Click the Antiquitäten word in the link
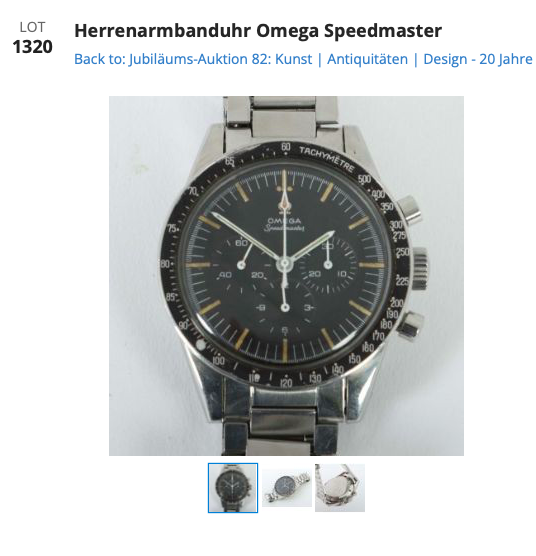The width and height of the screenshot is (536, 556). pyautogui.click(x=367, y=59)
